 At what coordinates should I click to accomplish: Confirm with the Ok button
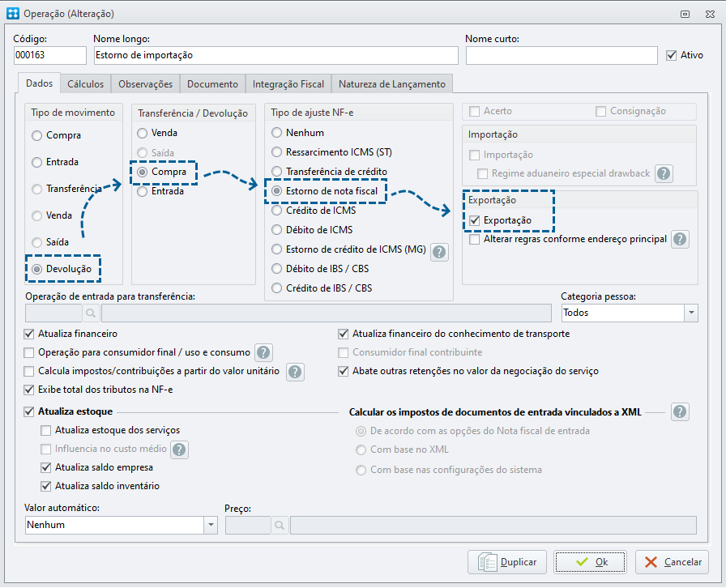point(590,562)
